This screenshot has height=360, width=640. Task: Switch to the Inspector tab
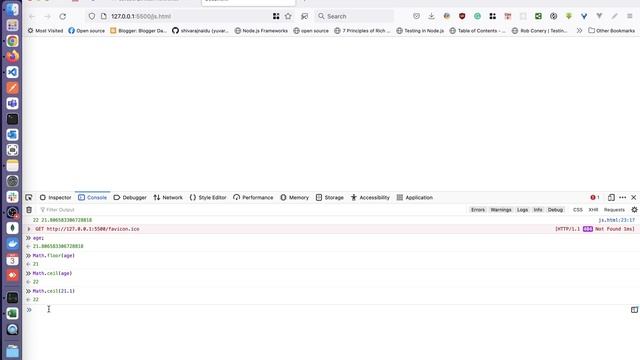click(56, 198)
